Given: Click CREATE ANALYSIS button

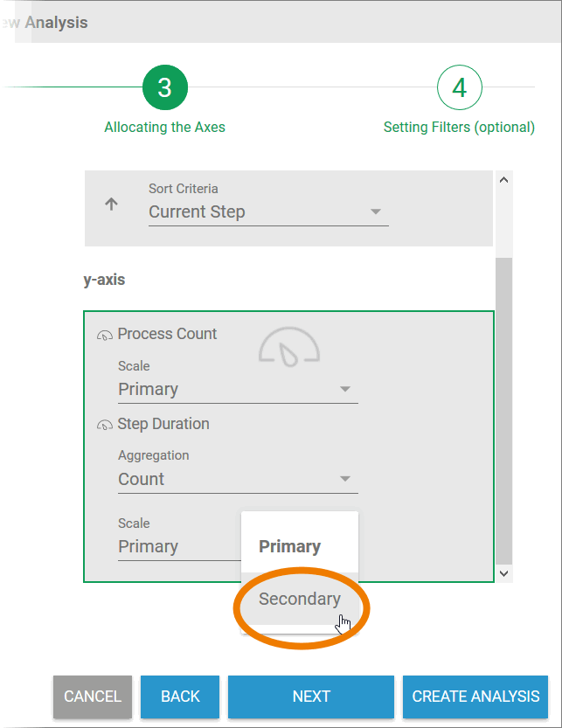Looking at the screenshot, I should [x=475, y=697].
